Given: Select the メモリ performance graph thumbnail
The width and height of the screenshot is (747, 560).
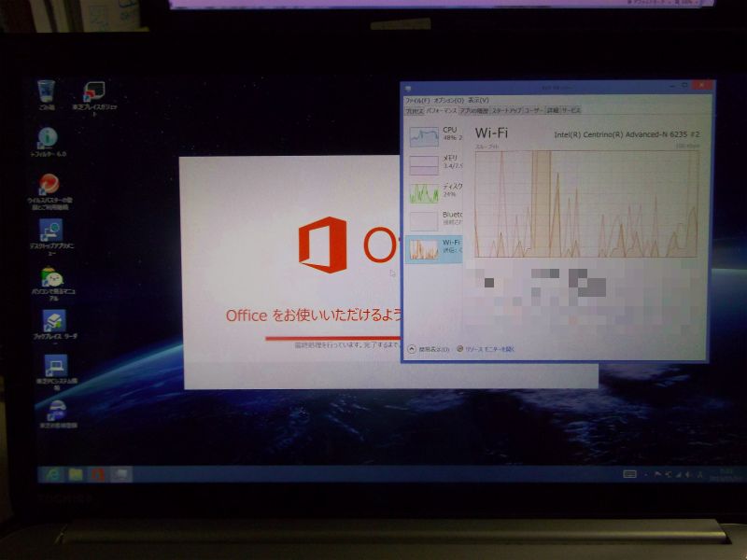Looking at the screenshot, I should pyautogui.click(x=424, y=165).
